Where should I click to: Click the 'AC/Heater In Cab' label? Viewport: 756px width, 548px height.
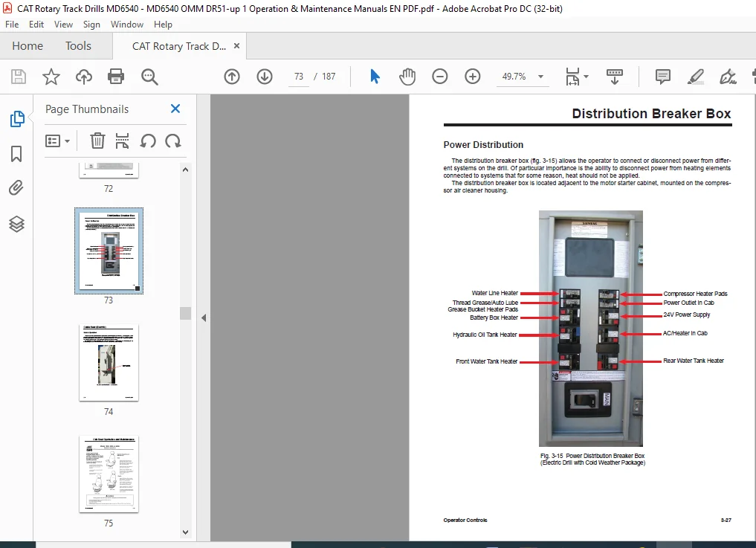(685, 333)
